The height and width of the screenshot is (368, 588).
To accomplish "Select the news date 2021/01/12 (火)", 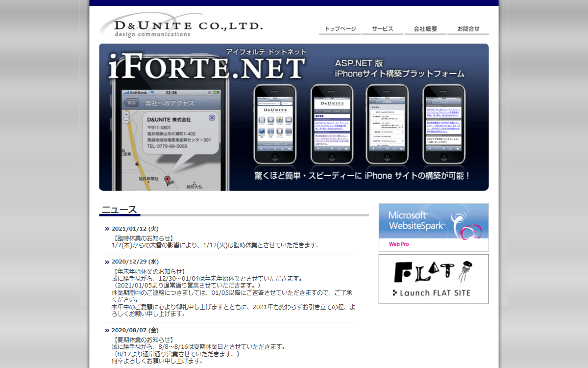I will pos(135,229).
